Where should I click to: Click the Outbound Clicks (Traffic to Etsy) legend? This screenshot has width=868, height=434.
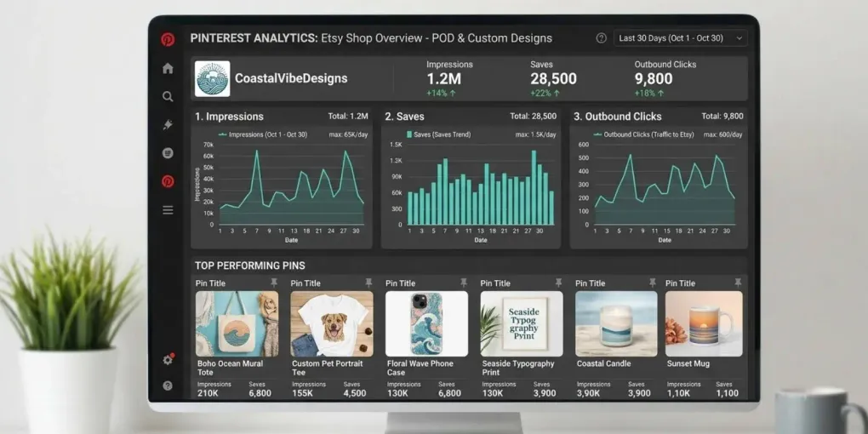point(643,134)
